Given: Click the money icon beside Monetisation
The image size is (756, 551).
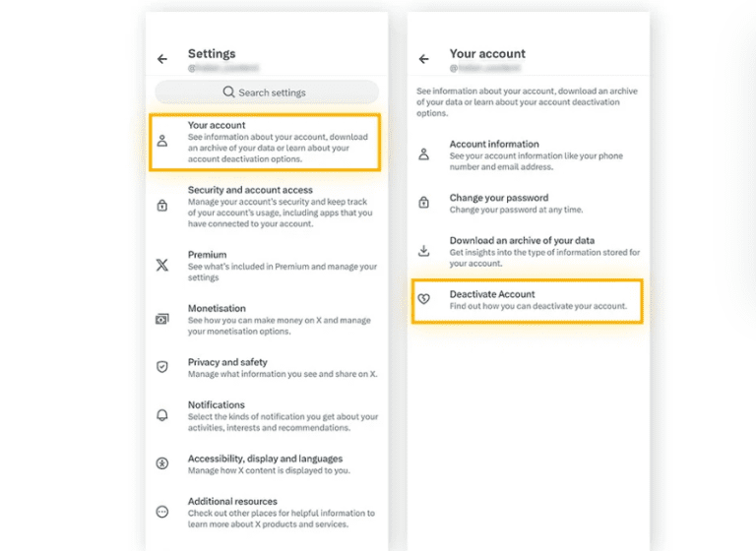Looking at the screenshot, I should pos(162,319).
